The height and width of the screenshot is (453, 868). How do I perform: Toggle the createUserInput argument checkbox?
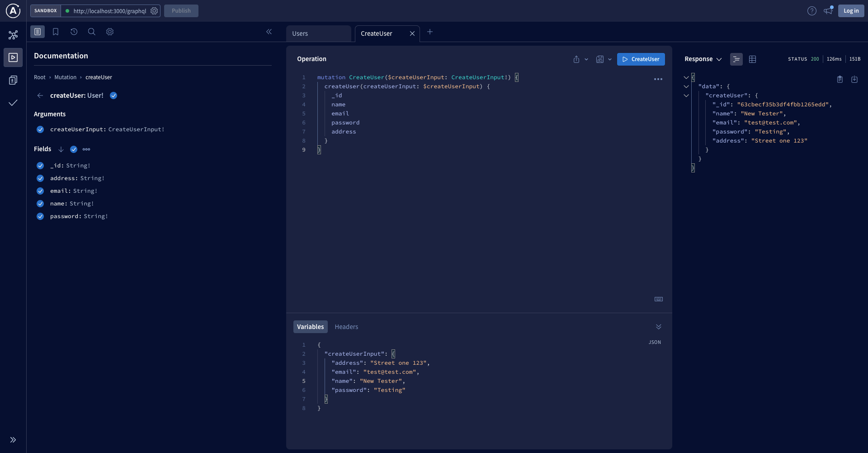[40, 129]
